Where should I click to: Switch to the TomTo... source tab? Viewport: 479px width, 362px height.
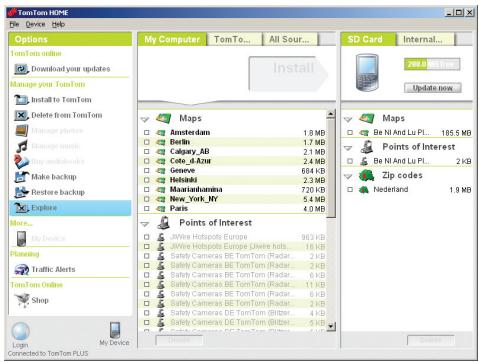point(234,39)
